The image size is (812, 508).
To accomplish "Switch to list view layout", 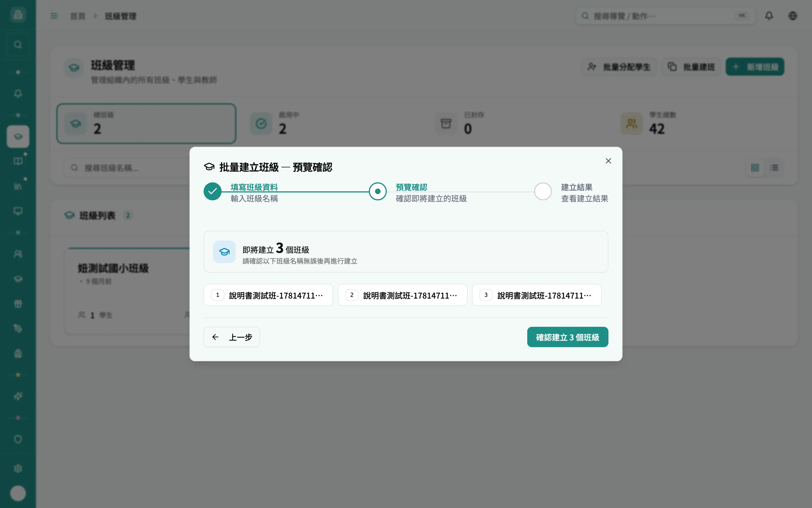I will pyautogui.click(x=775, y=168).
